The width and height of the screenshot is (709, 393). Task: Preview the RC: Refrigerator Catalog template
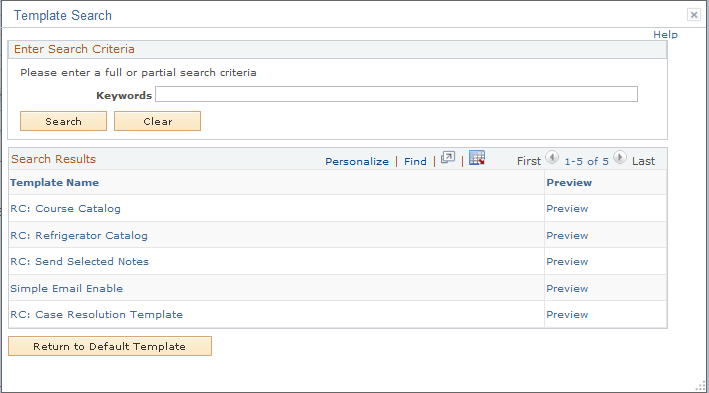tap(567, 236)
